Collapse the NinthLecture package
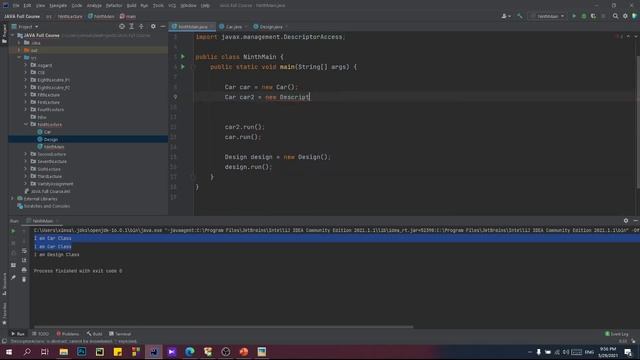Viewport: 640px width, 360px height. pos(26,124)
